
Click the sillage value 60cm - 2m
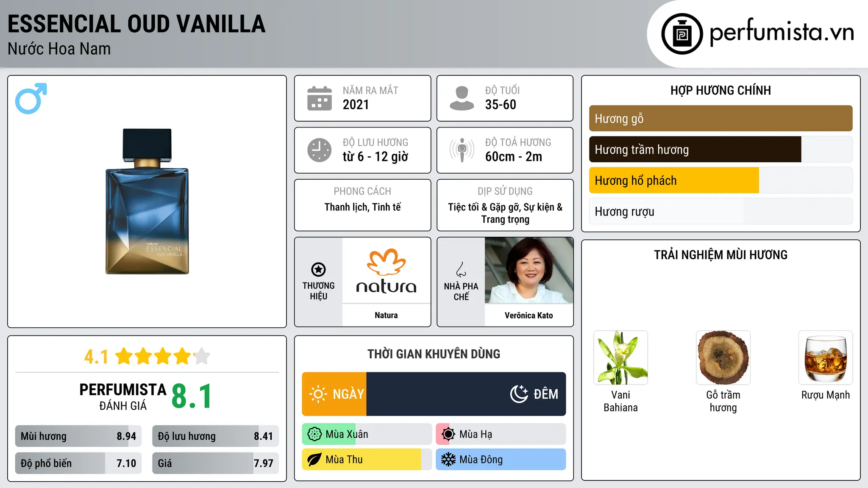pos(514,157)
